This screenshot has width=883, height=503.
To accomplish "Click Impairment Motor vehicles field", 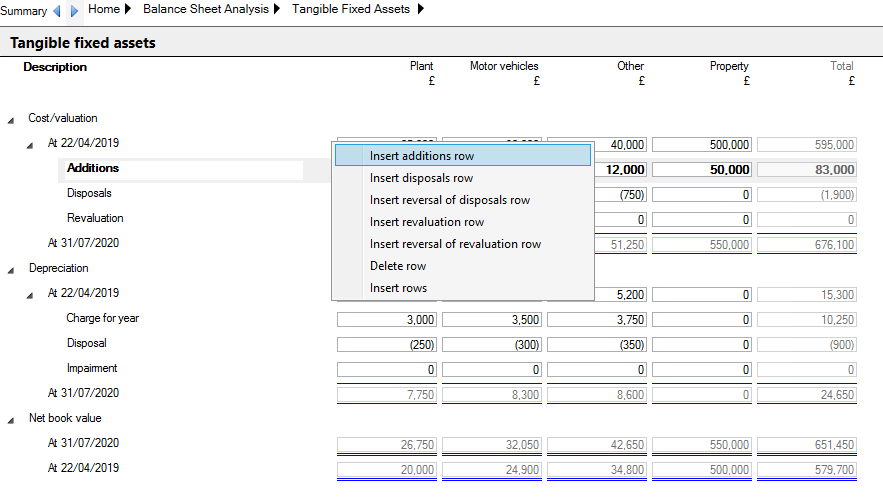I will 492,370.
